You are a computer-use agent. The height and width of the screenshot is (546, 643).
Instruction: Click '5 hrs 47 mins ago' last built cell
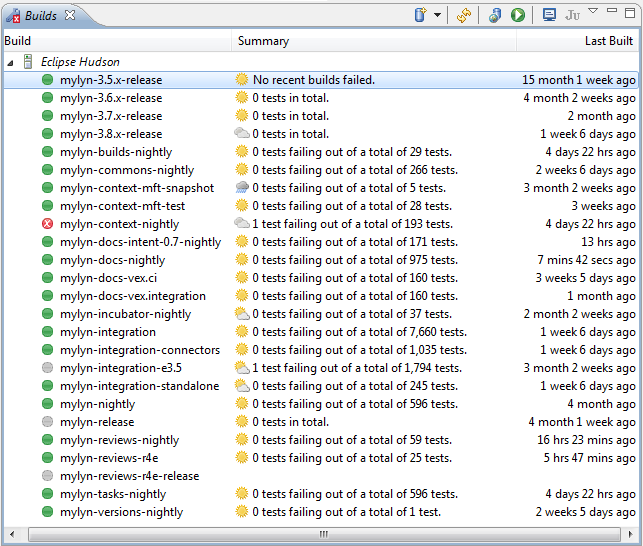click(x=589, y=458)
